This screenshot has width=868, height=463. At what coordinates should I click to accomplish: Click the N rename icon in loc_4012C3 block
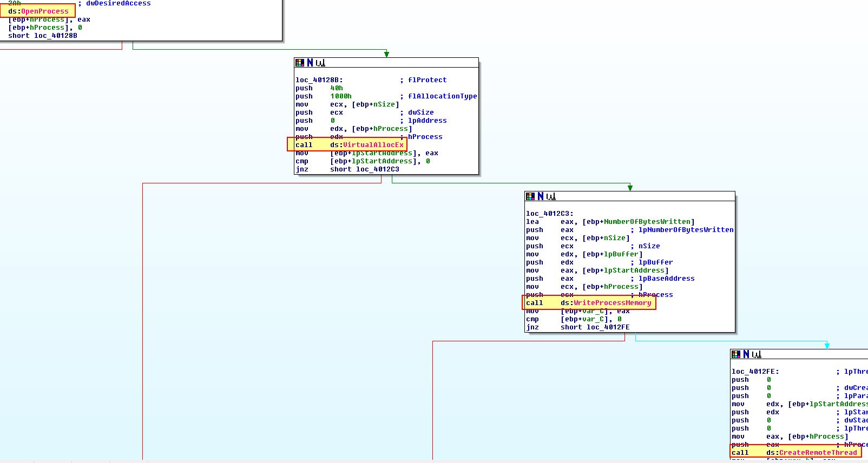541,196
